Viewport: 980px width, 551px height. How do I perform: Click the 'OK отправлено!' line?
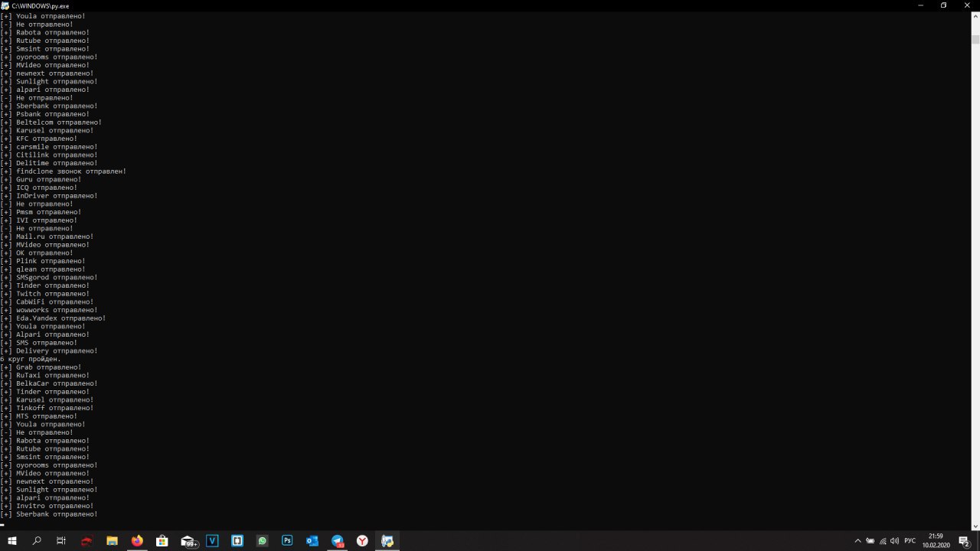(x=37, y=253)
